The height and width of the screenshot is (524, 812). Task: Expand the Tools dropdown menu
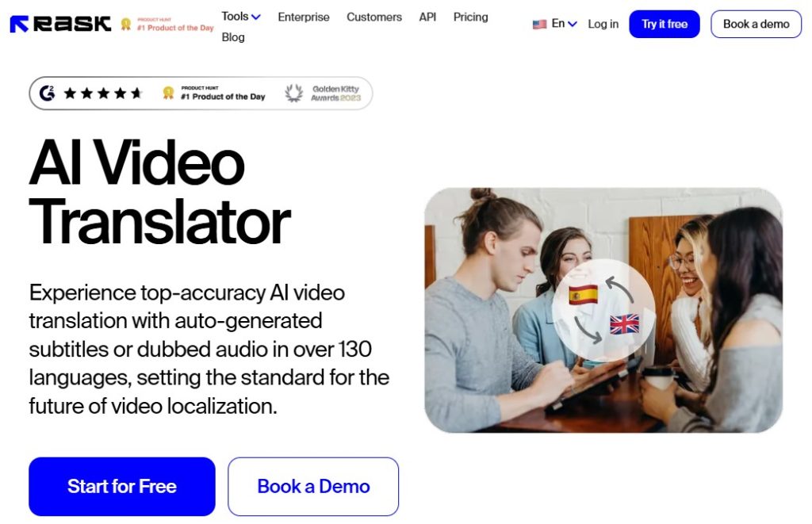point(241,17)
